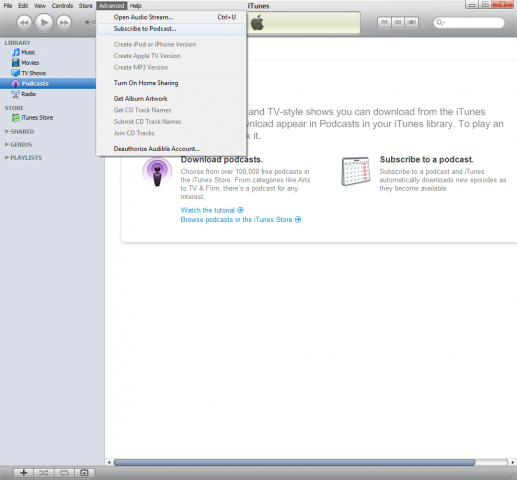Image resolution: width=517 pixels, height=480 pixels.
Task: Choose Get Album Artwork
Action: tap(171, 98)
